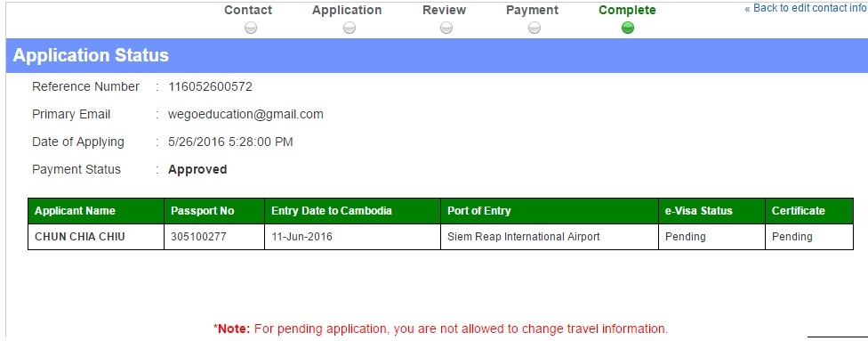Select the Application step label
Viewport: 868px width, 341px height.
(x=347, y=10)
